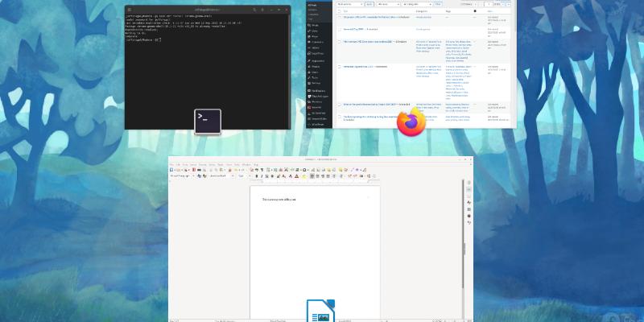Check the first post row checkbox

click(x=340, y=17)
